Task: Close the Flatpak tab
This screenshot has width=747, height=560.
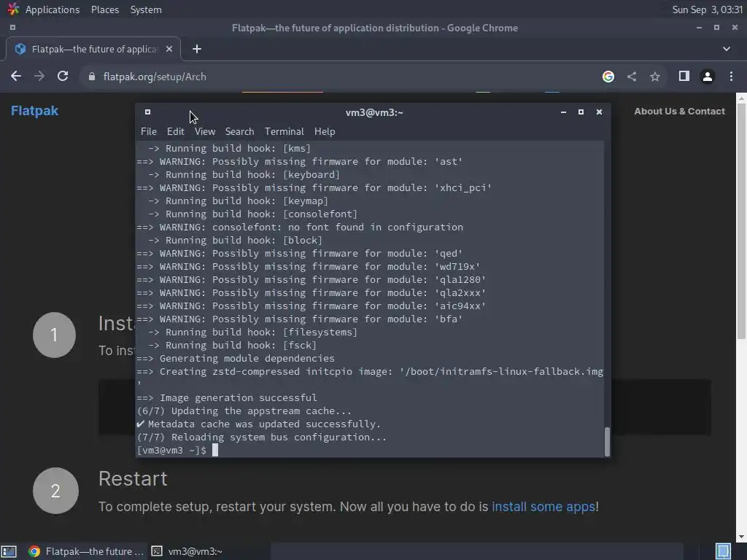Action: click(x=169, y=49)
